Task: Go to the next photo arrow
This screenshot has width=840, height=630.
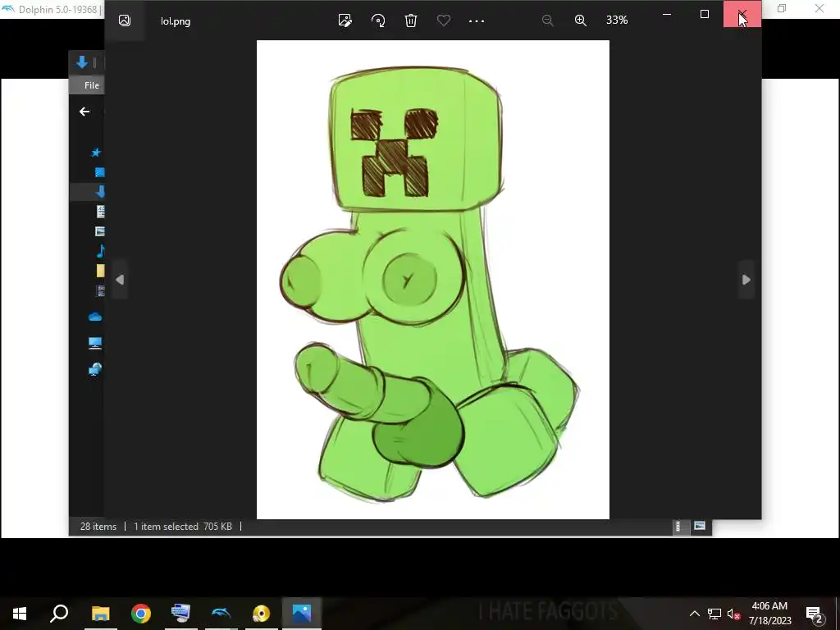Action: [x=746, y=280]
